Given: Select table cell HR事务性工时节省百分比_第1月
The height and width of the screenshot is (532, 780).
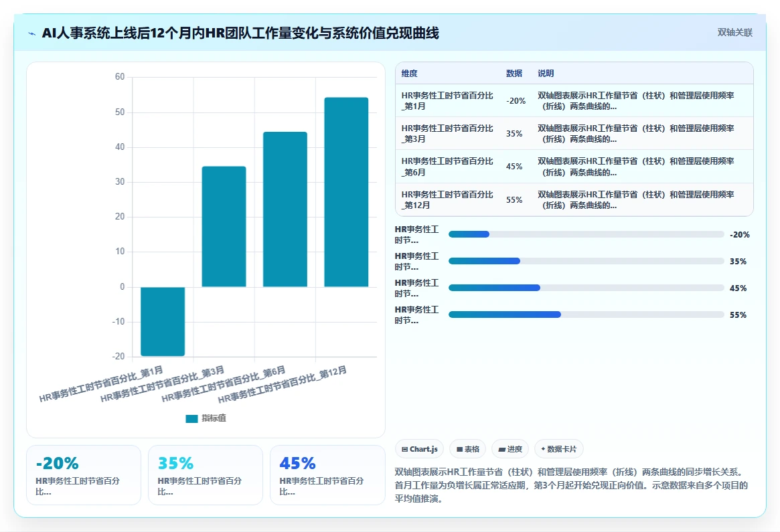Looking at the screenshot, I should click(x=447, y=100).
